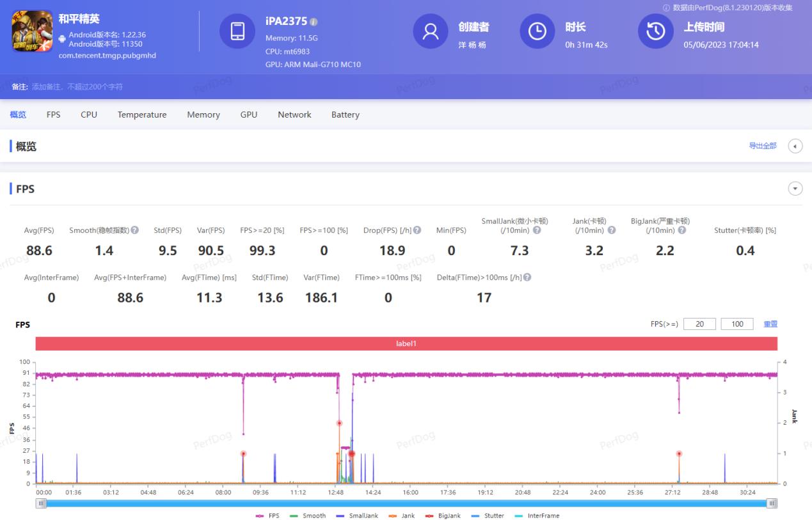Click the 导出全部 export link
Screen dimensions: 812x520
(x=763, y=146)
